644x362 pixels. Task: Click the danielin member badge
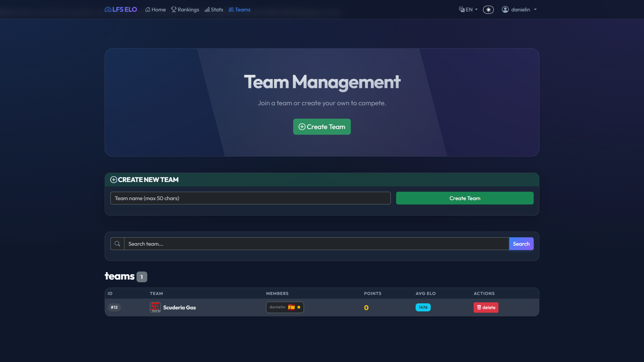tap(277, 307)
